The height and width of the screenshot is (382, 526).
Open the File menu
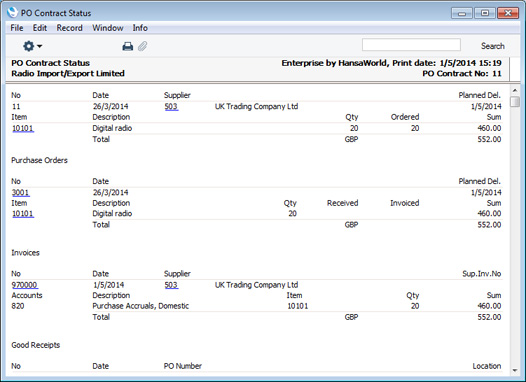click(x=17, y=28)
